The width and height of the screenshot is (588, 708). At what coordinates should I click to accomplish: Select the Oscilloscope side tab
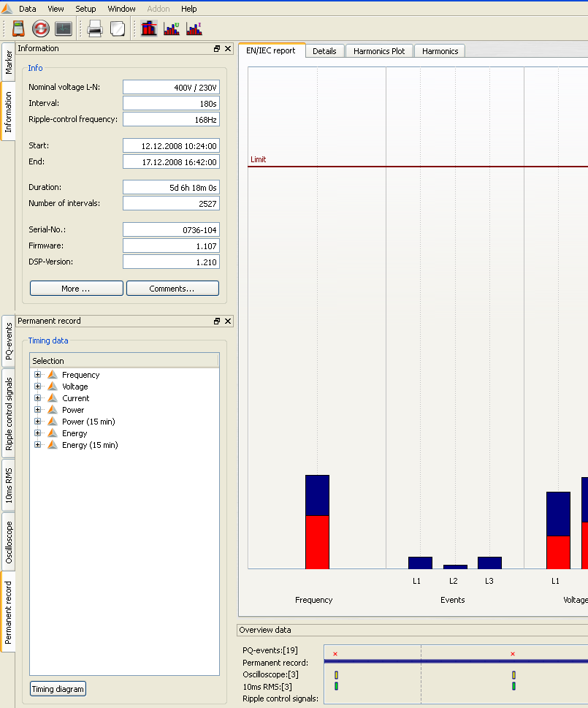click(8, 542)
